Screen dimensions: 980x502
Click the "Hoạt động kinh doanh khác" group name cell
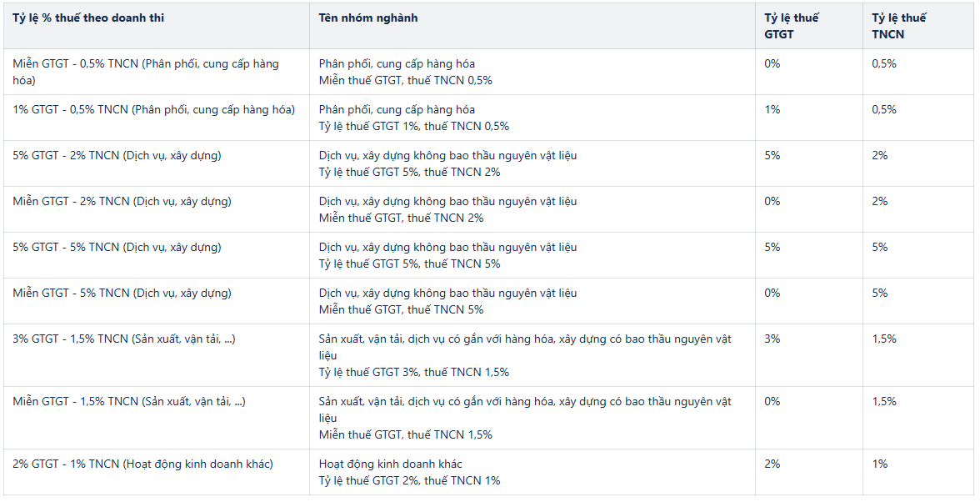click(390, 464)
